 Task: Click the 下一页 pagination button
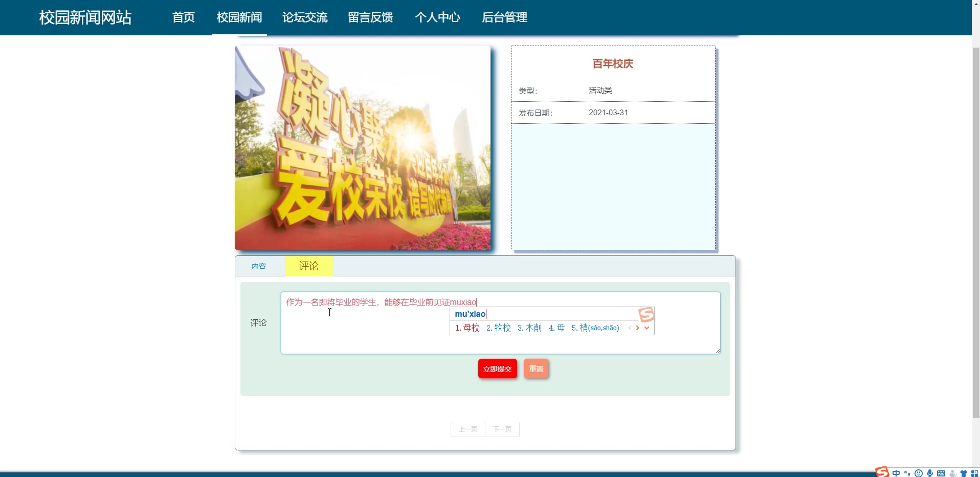tap(502, 429)
